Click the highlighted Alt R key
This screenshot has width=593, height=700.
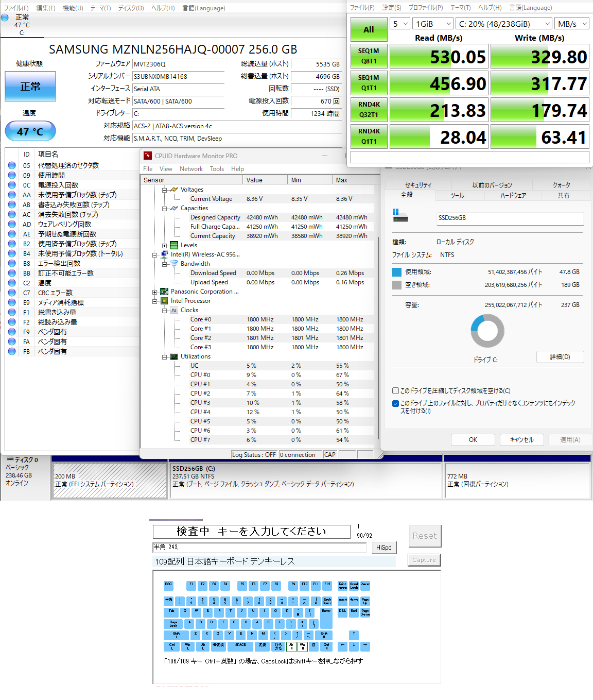(291, 646)
